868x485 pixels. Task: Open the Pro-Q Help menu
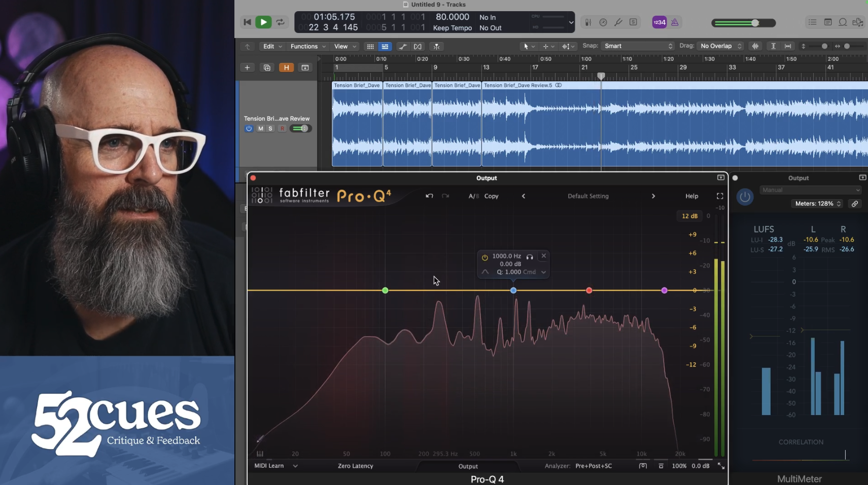(691, 196)
